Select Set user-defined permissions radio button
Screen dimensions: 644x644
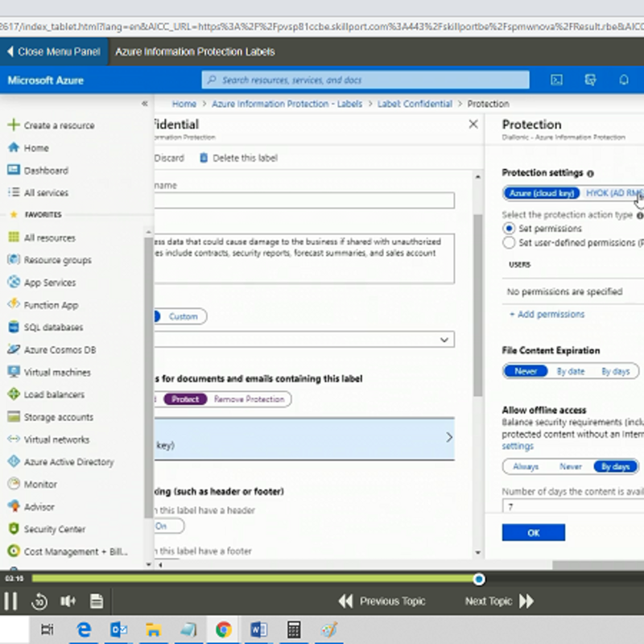[x=509, y=243]
